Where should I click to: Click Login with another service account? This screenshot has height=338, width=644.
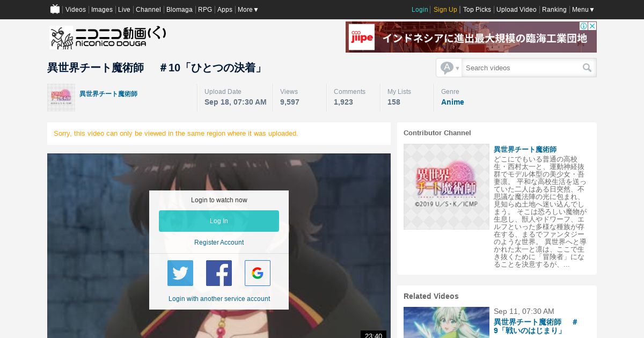219,299
